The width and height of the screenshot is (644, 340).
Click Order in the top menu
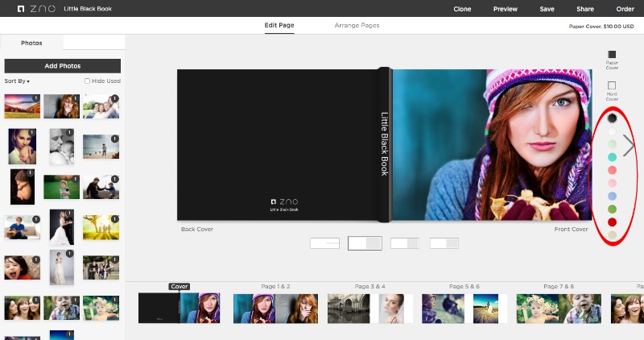[625, 9]
